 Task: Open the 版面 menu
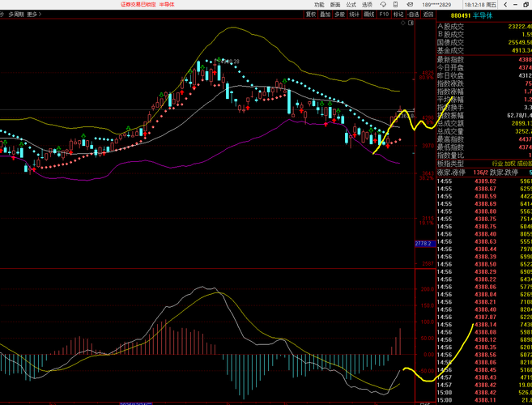coord(335,4)
